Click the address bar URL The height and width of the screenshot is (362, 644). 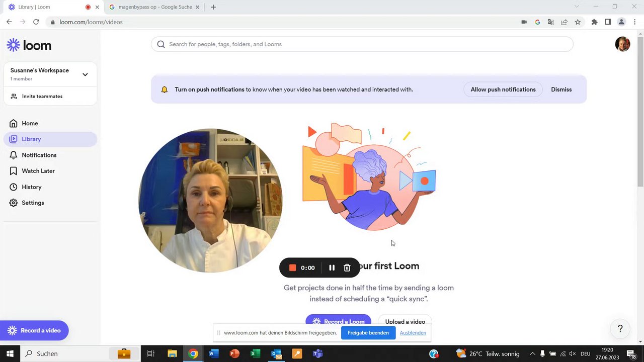coord(91,22)
